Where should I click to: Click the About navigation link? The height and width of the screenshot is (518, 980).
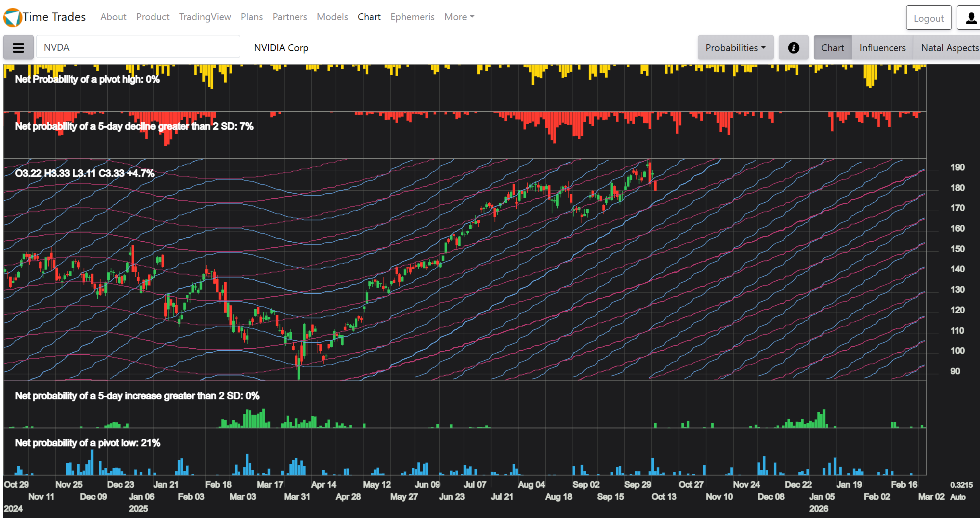(113, 17)
